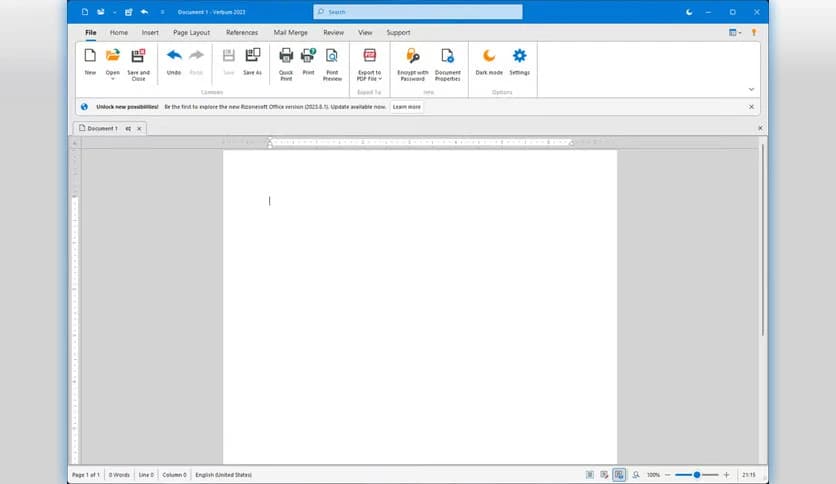
Task: Close all tabs with the far-right X
Action: (x=760, y=128)
